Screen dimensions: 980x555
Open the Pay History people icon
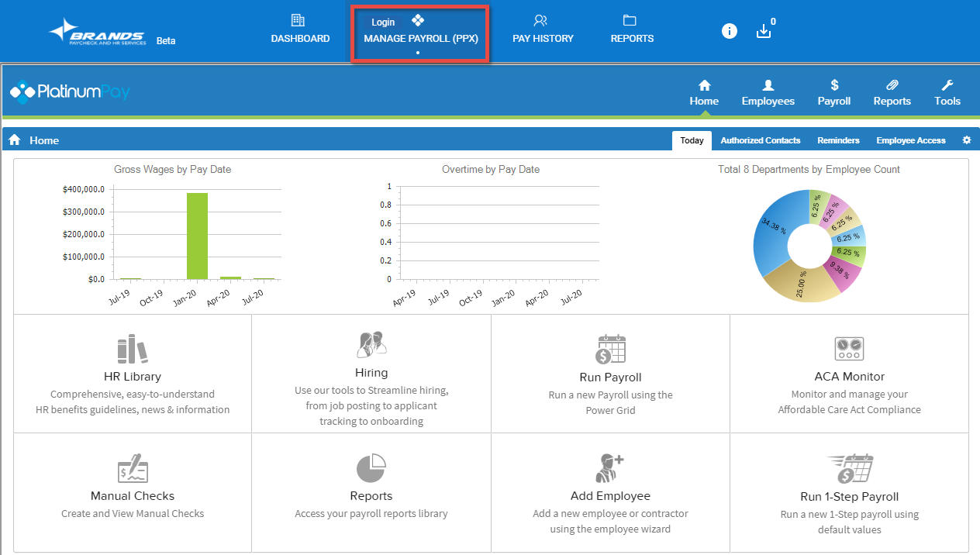click(541, 20)
